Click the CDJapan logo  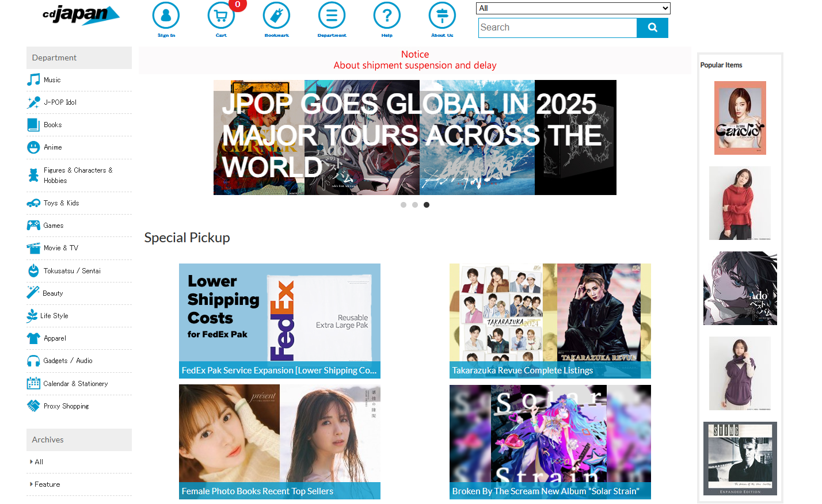81,15
